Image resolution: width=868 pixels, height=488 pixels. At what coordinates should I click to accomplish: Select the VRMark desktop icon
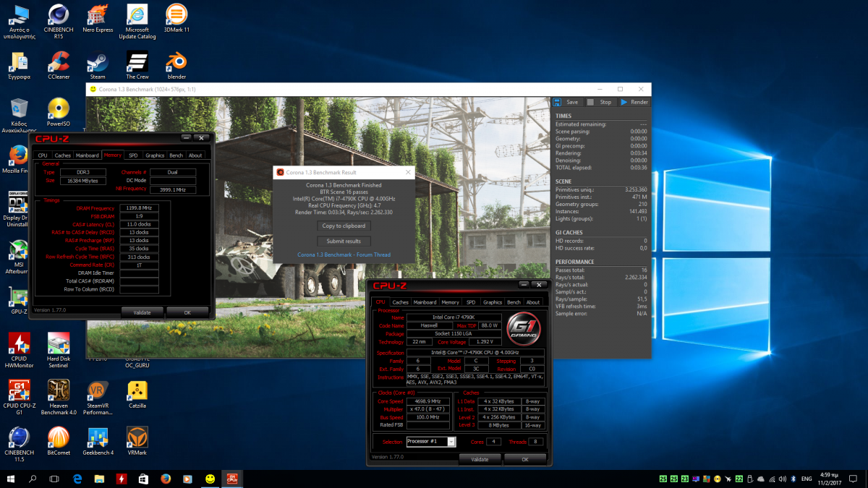pyautogui.click(x=137, y=441)
